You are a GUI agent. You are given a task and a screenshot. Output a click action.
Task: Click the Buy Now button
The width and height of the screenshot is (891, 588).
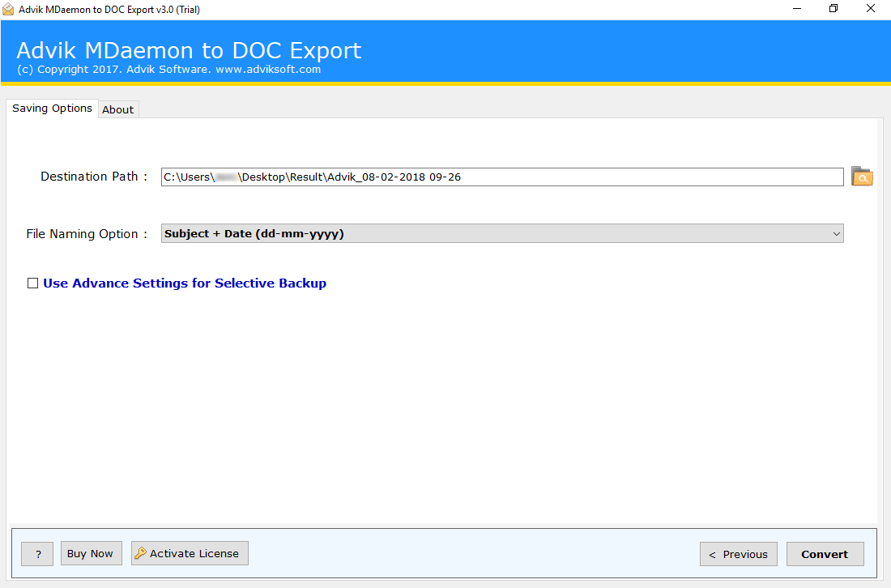click(91, 553)
